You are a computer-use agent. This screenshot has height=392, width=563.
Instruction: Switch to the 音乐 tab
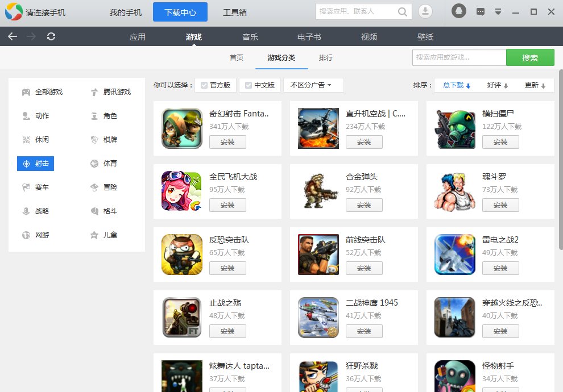pyautogui.click(x=250, y=36)
